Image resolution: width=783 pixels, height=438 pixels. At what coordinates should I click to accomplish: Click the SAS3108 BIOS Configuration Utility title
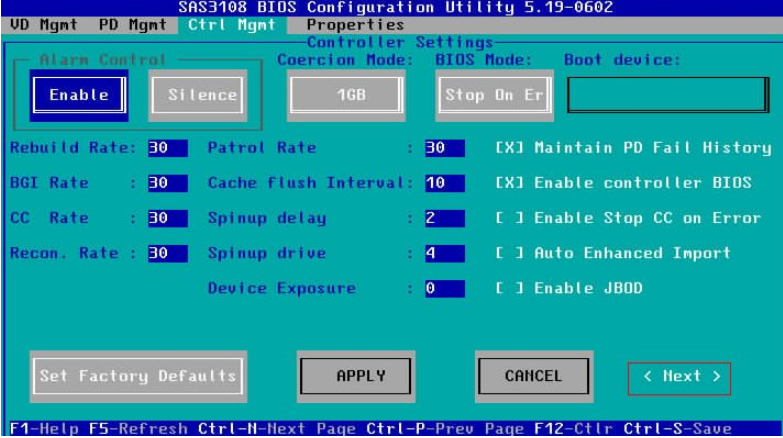pyautogui.click(x=395, y=7)
